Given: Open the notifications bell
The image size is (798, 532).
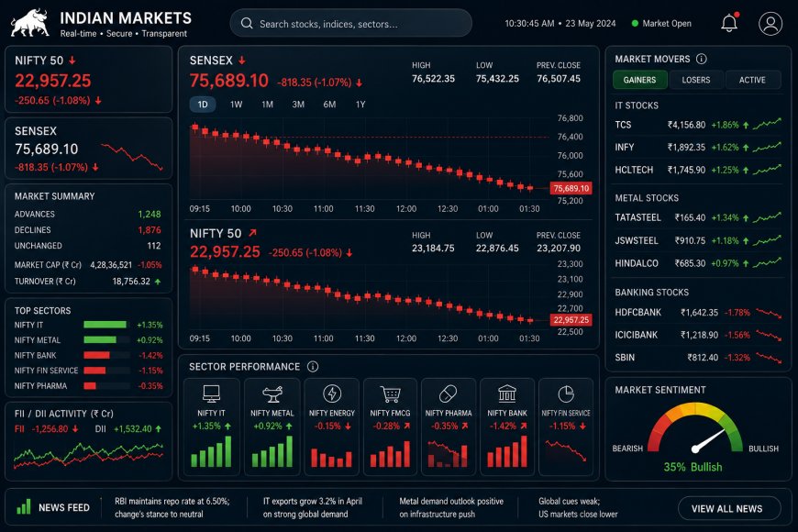Looking at the screenshot, I should point(729,23).
